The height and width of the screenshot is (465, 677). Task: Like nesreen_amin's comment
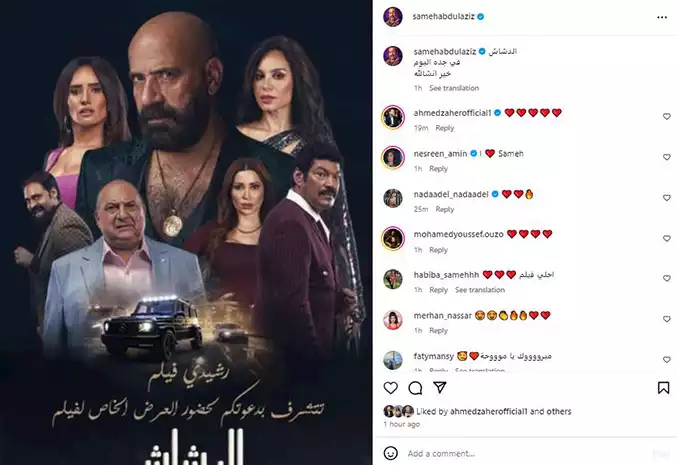click(667, 157)
